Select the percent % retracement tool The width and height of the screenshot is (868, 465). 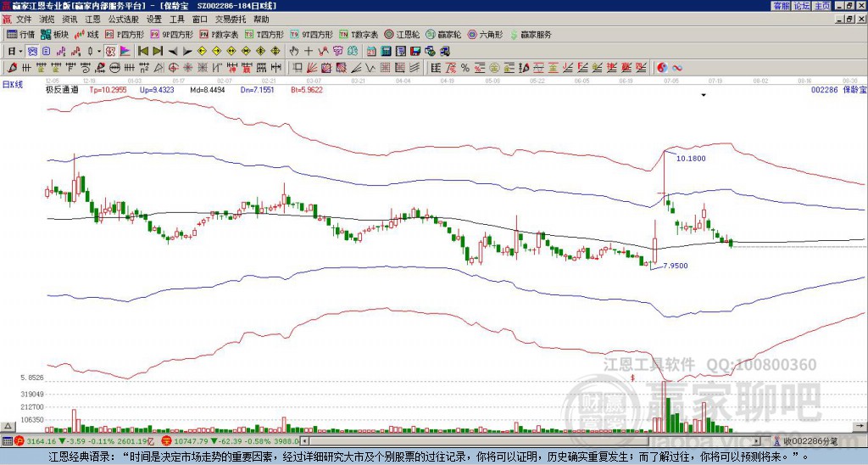[465, 68]
